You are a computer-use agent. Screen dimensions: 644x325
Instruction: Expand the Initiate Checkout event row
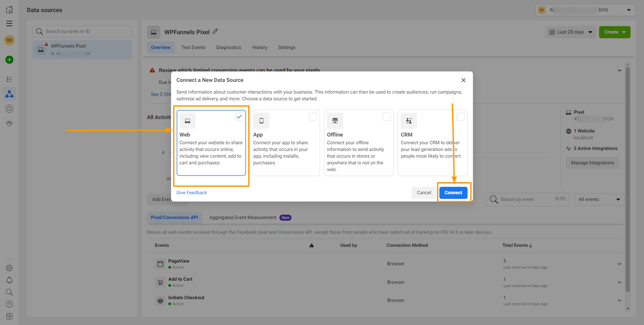pos(620,301)
